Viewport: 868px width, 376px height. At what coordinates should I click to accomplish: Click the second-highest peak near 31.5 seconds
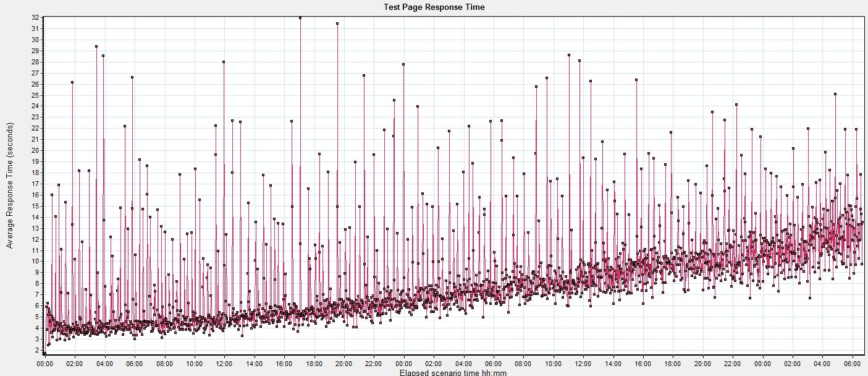337,23
